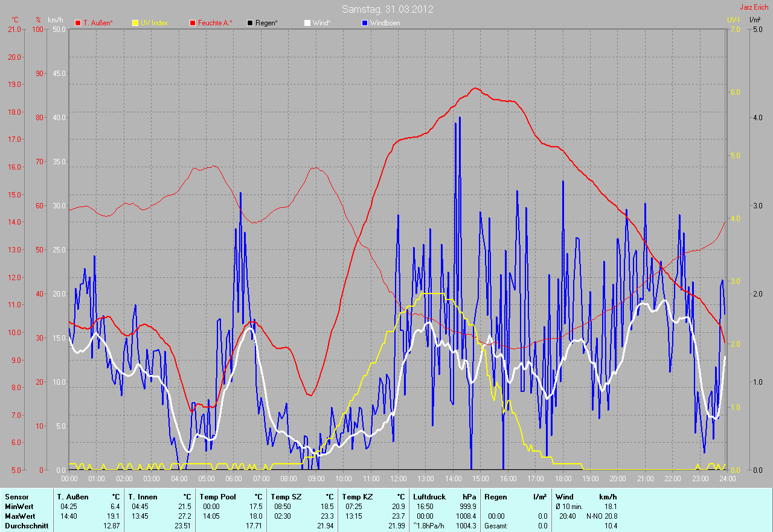The image size is (773, 532).
Task: Click the white Wind legend swatch
Action: point(307,23)
